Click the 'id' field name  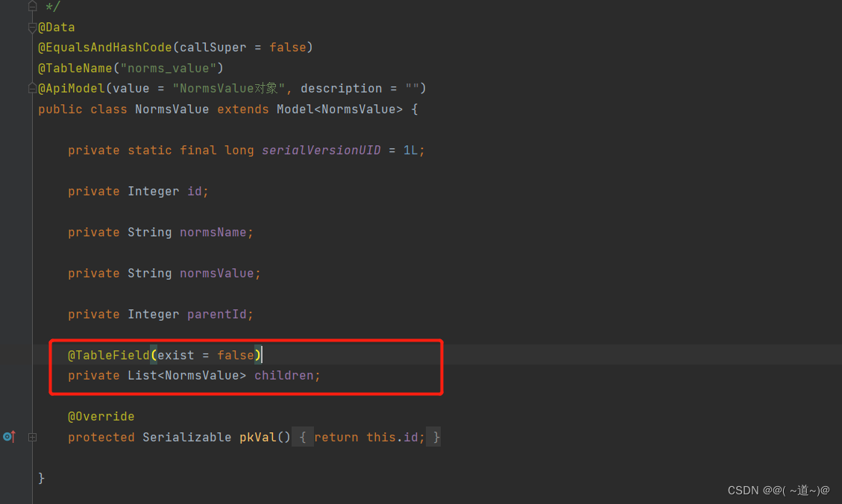pos(194,192)
